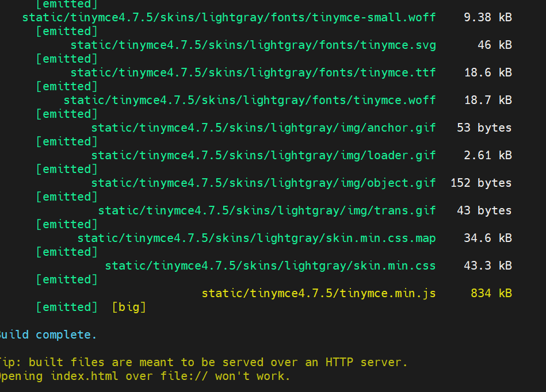Click the [emitted] tag beside [big]
Viewport: 546px width, 392px height.
coord(67,308)
